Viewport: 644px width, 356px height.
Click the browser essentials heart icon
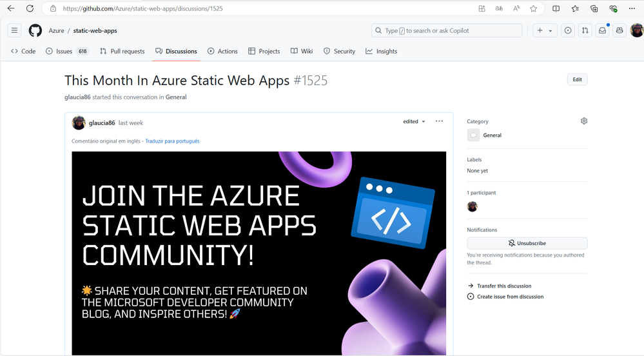613,8
